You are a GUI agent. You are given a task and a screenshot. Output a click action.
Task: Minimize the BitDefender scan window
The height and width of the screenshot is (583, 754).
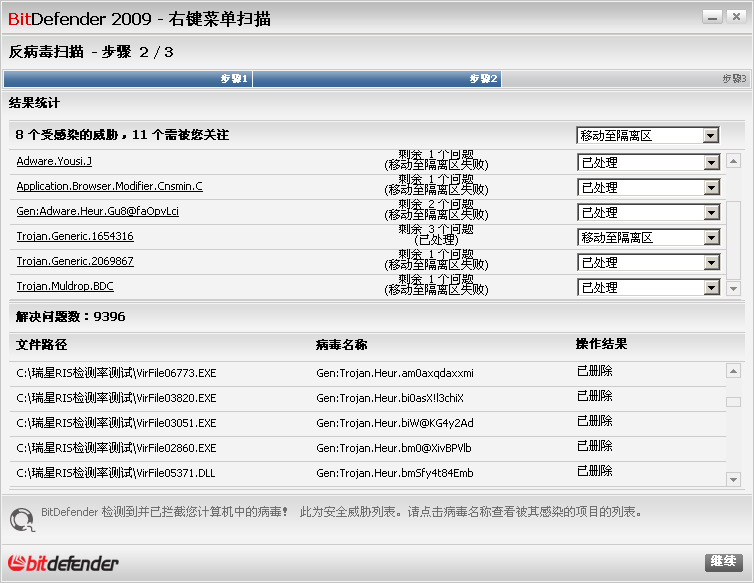[712, 17]
